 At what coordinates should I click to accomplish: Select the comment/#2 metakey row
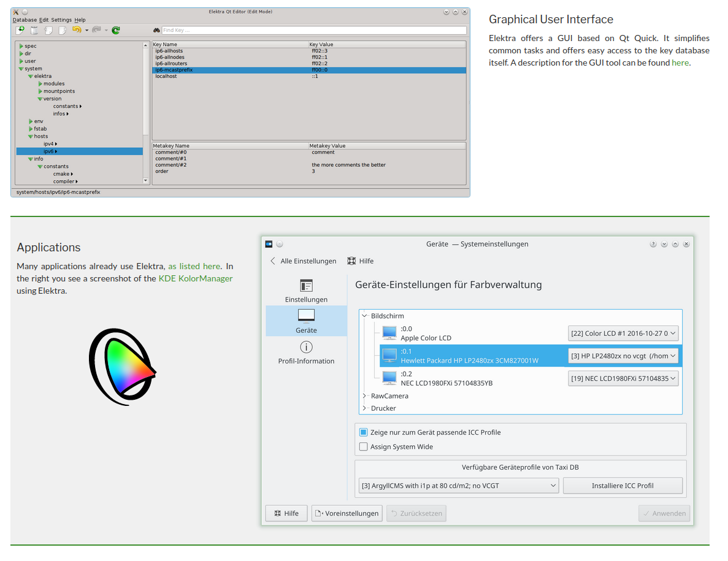pyautogui.click(x=309, y=165)
